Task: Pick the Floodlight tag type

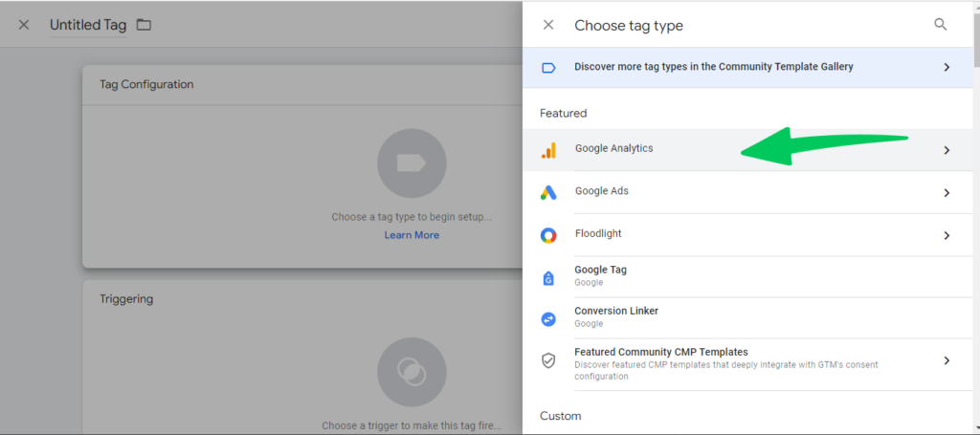Action: point(746,234)
